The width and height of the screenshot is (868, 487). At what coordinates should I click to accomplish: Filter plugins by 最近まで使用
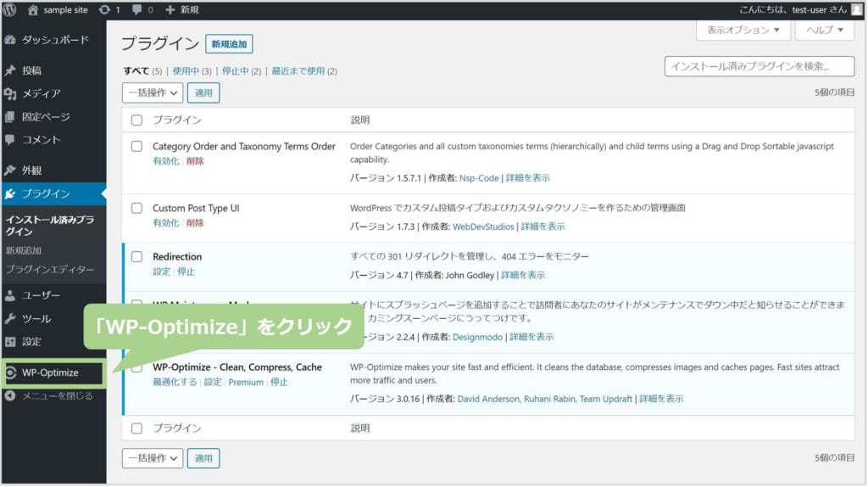point(298,71)
